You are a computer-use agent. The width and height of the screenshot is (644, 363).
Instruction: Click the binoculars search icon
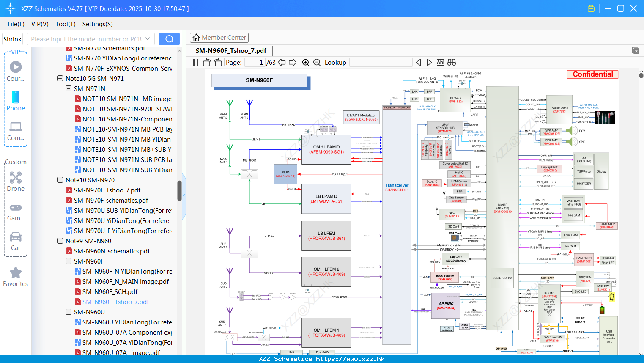(x=452, y=63)
